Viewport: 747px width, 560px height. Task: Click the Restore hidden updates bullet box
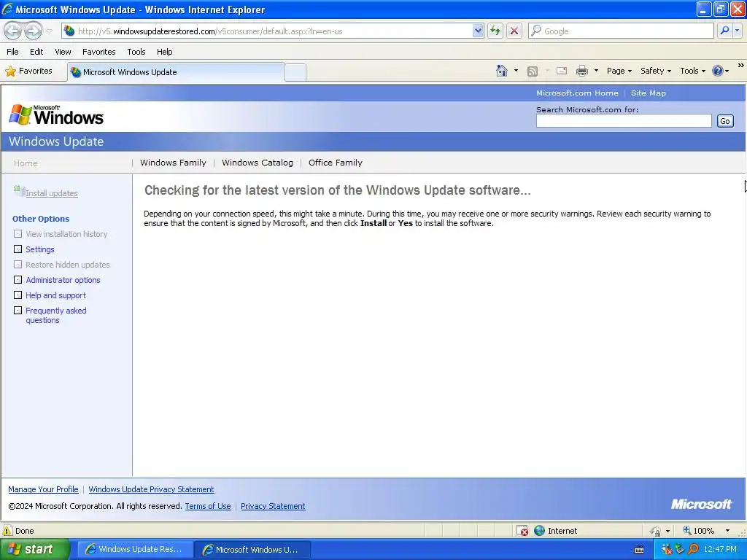click(x=18, y=264)
